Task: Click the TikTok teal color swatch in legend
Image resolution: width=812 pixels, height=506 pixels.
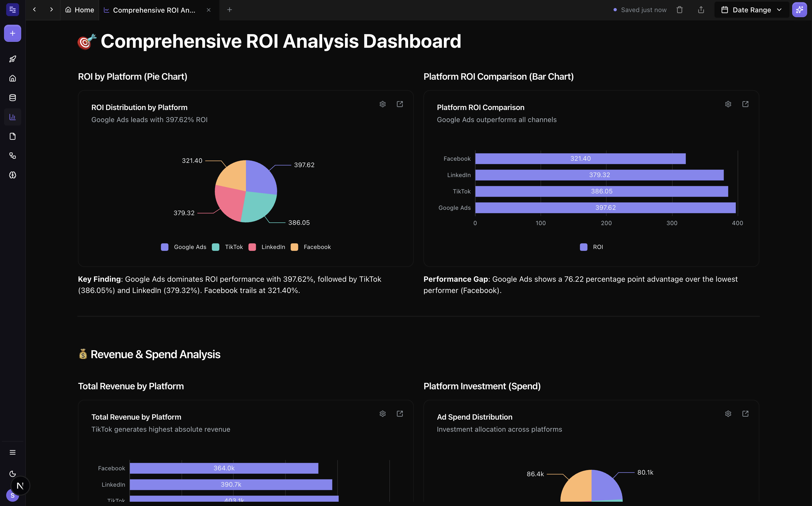Action: pyautogui.click(x=216, y=247)
